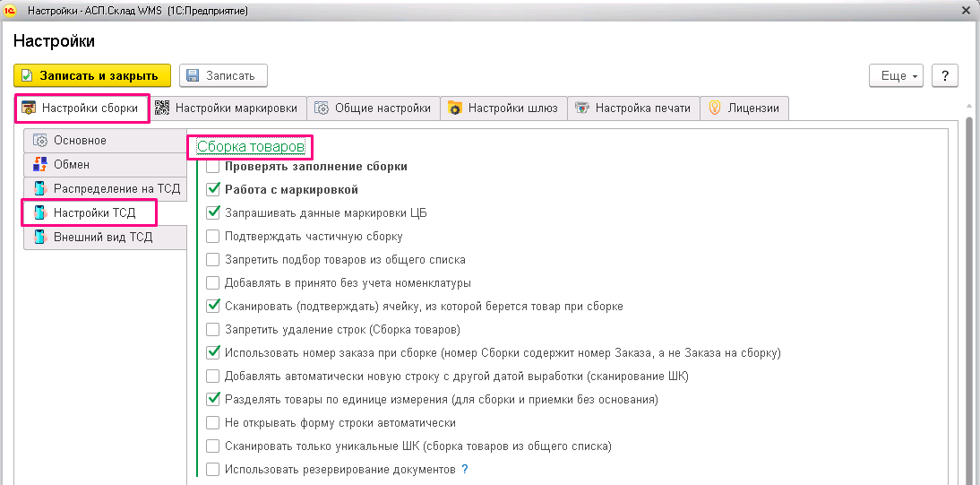
Task: Open help with the ? button
Action: [945, 75]
